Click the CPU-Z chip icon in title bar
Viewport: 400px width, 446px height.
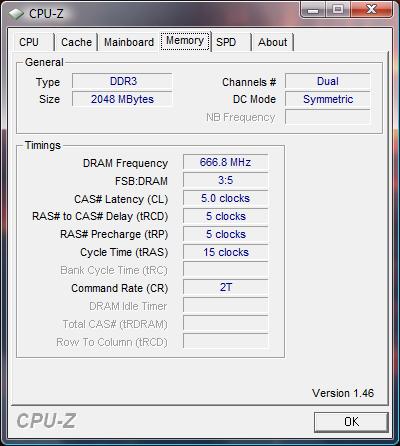pos(16,14)
